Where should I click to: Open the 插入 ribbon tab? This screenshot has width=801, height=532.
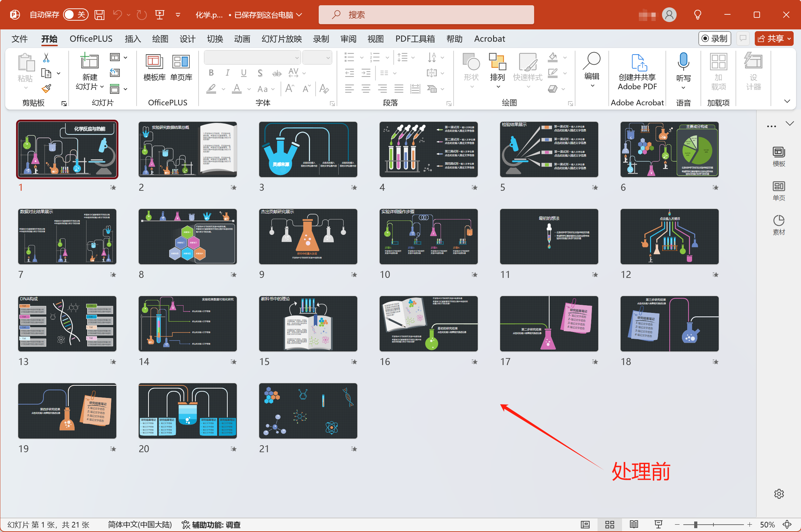133,39
